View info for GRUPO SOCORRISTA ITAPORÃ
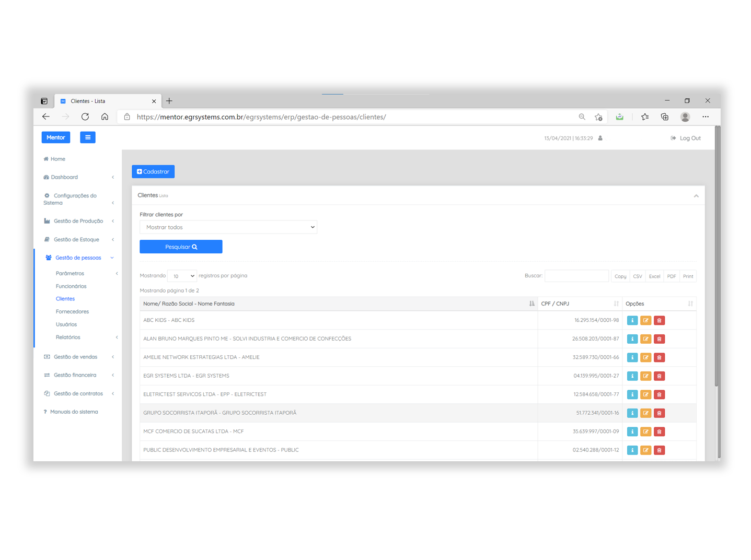The image size is (751, 560). [632, 413]
